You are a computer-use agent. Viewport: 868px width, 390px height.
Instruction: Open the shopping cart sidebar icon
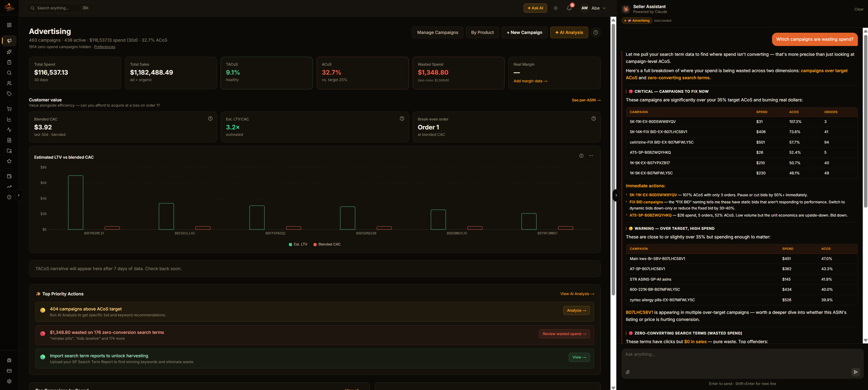9,109
